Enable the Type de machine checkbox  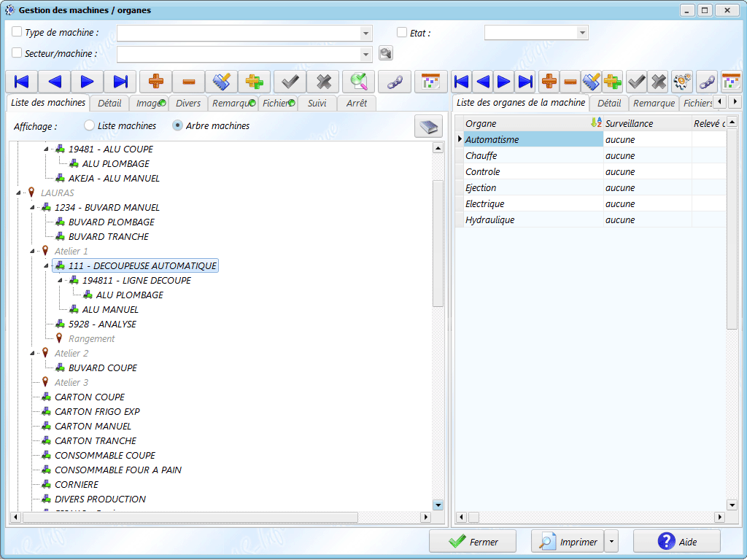[x=17, y=32]
